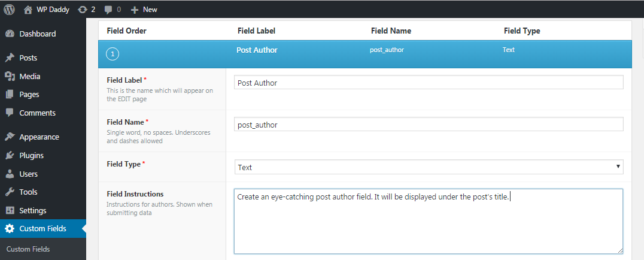Viewport: 644px width, 260px height.
Task: Open the Pages section icon
Action: [x=10, y=95]
